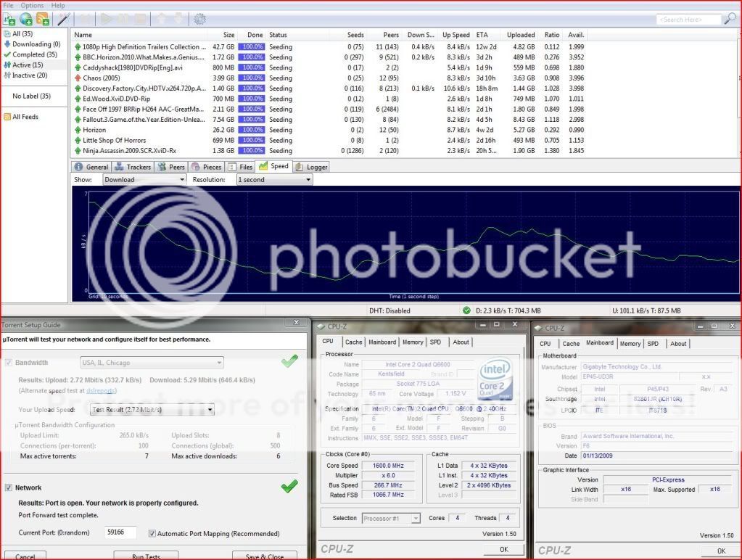The height and width of the screenshot is (560, 742).
Task: Click the greyed Remove torrent toolbar icon
Action: coord(86,20)
